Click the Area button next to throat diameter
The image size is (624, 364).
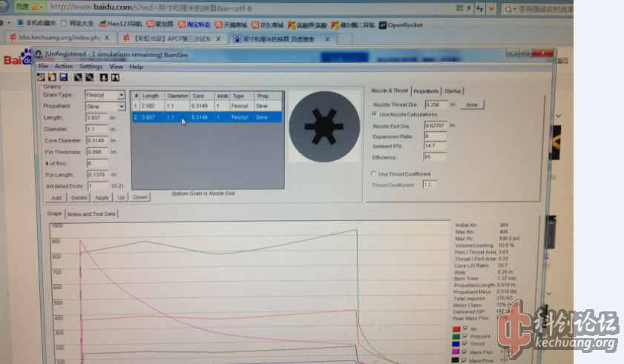click(472, 105)
